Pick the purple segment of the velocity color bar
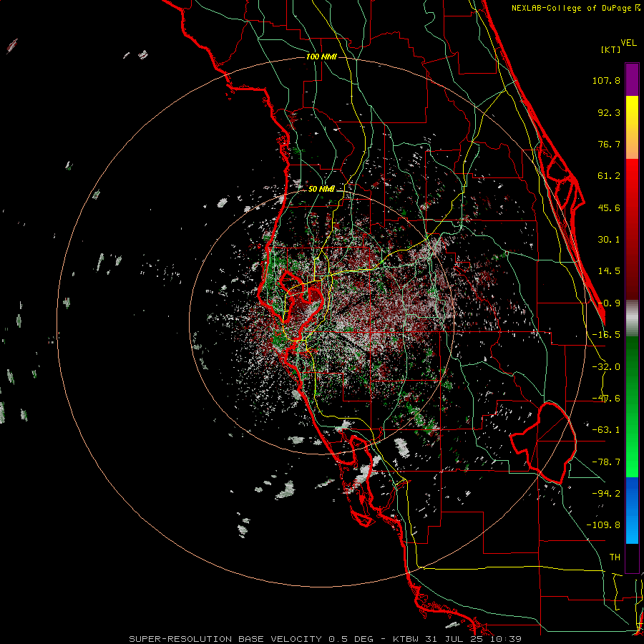 tap(632, 79)
